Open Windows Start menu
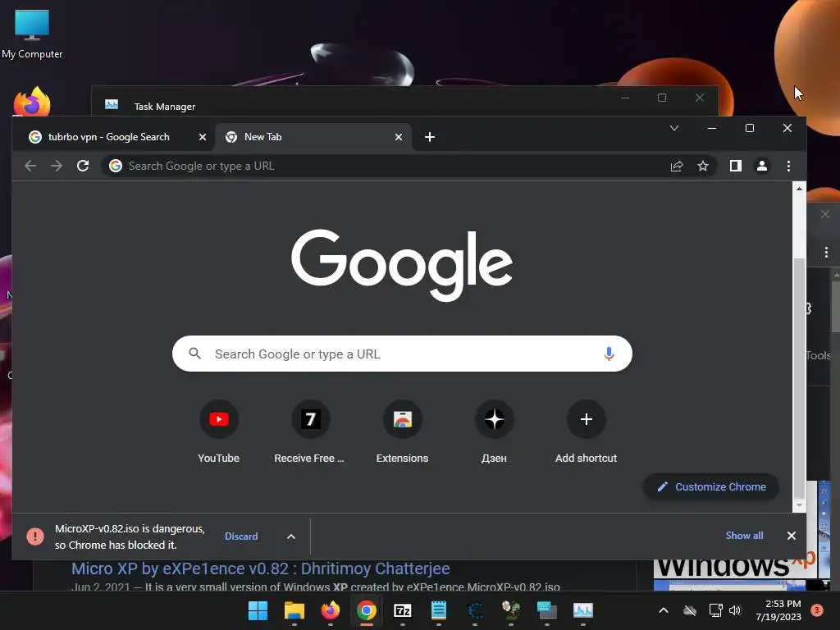The image size is (840, 630). [x=258, y=610]
